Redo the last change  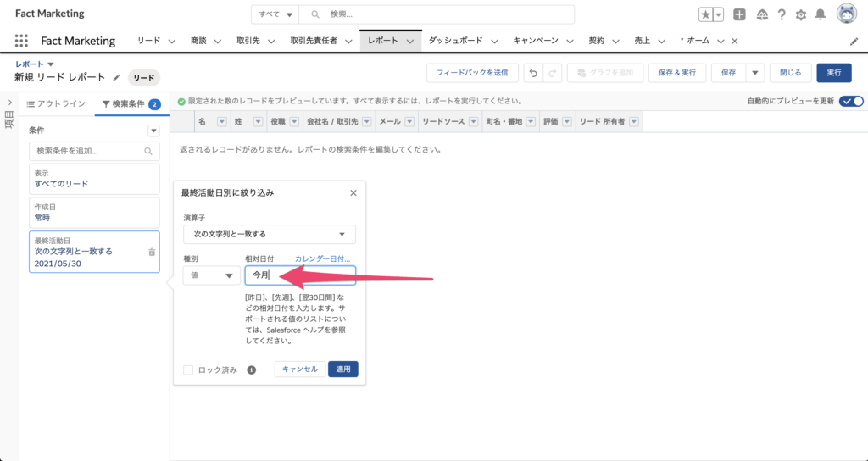point(553,73)
